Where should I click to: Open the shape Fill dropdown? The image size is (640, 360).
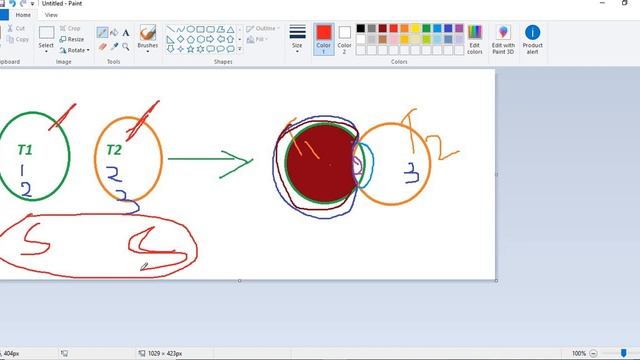click(257, 40)
